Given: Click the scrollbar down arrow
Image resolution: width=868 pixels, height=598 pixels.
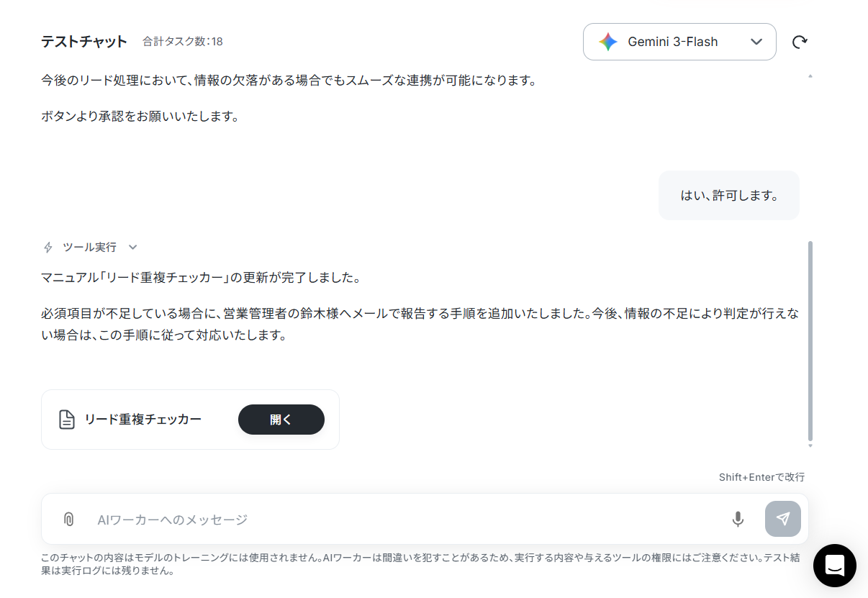Looking at the screenshot, I should 811,446.
